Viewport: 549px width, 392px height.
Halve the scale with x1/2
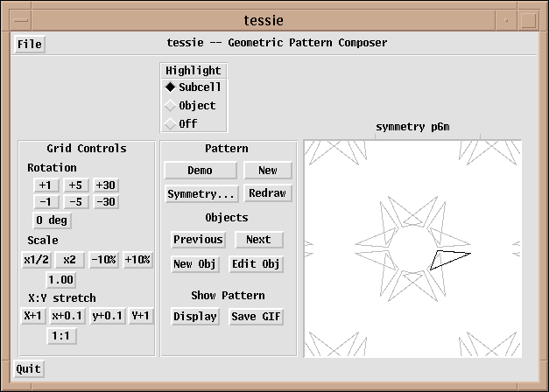click(x=37, y=260)
